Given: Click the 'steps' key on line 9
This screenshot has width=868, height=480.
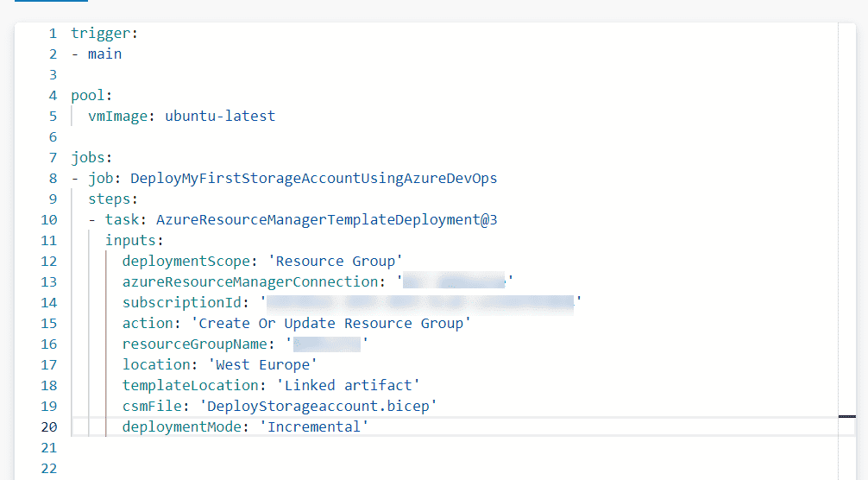Looking at the screenshot, I should 109,199.
